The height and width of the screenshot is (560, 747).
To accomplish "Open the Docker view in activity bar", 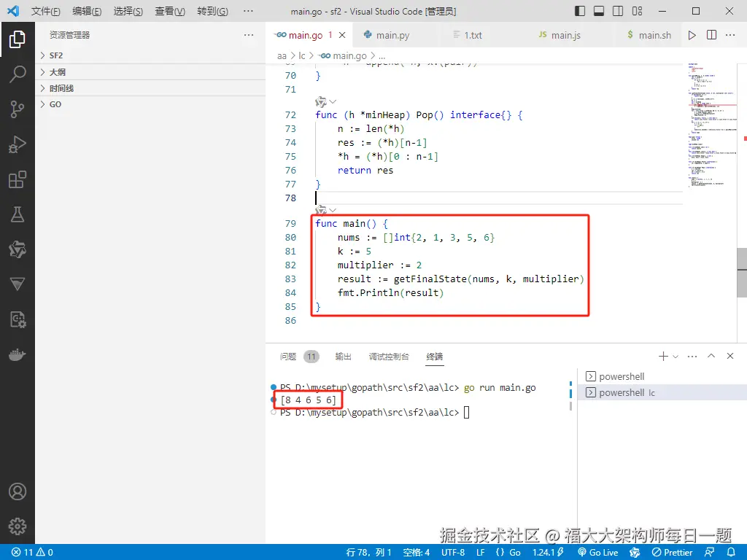I will pos(18,355).
